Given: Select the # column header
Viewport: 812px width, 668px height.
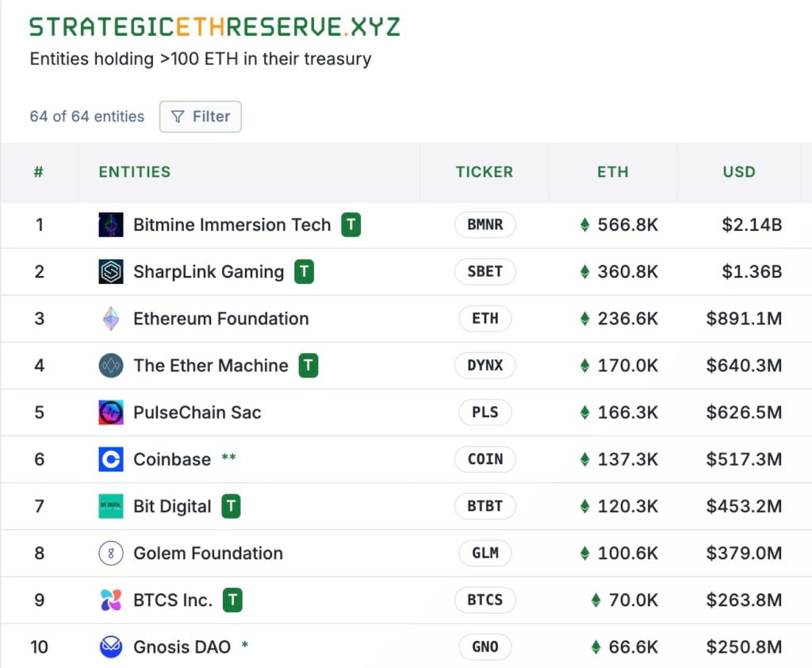Looking at the screenshot, I should pos(39,172).
